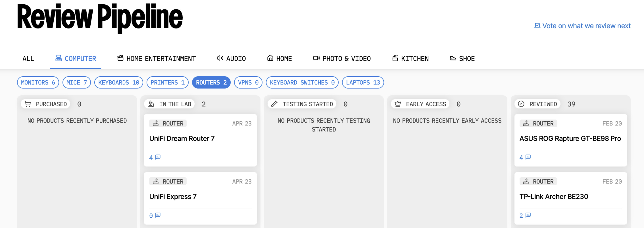The image size is (644, 228).
Task: Open the Vote on what we review next link
Action: pos(582,26)
